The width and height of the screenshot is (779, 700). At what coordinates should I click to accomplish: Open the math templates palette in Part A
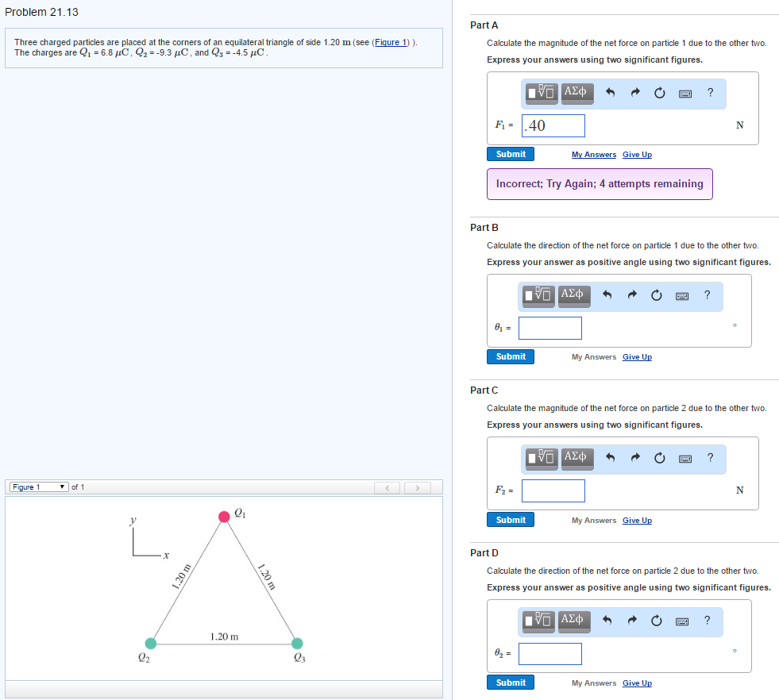click(x=539, y=93)
